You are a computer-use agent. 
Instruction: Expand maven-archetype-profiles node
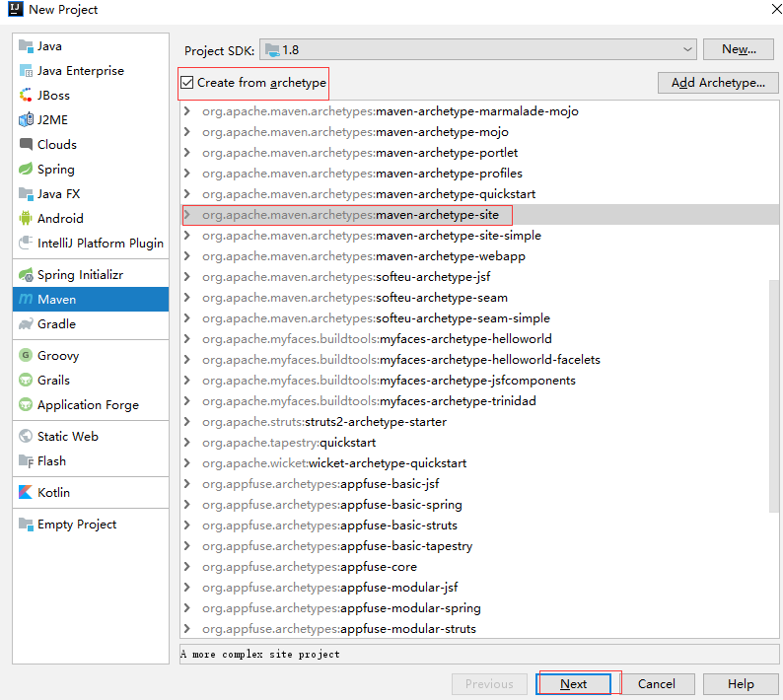coord(186,174)
